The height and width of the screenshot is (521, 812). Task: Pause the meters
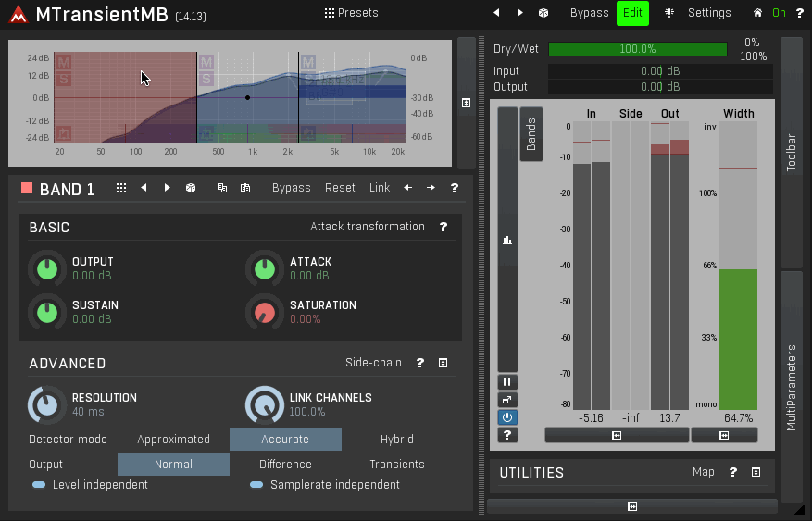(x=507, y=382)
